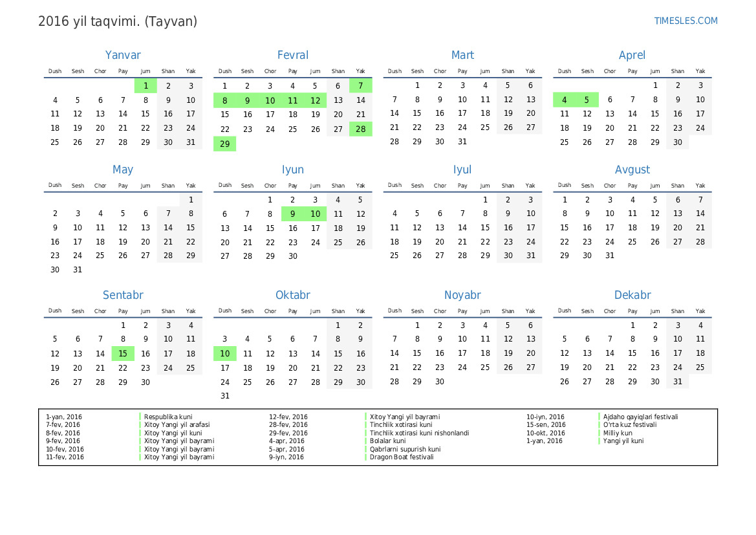756x535 pixels.
Task: Click day 31 in Mart
Action: coord(462,142)
